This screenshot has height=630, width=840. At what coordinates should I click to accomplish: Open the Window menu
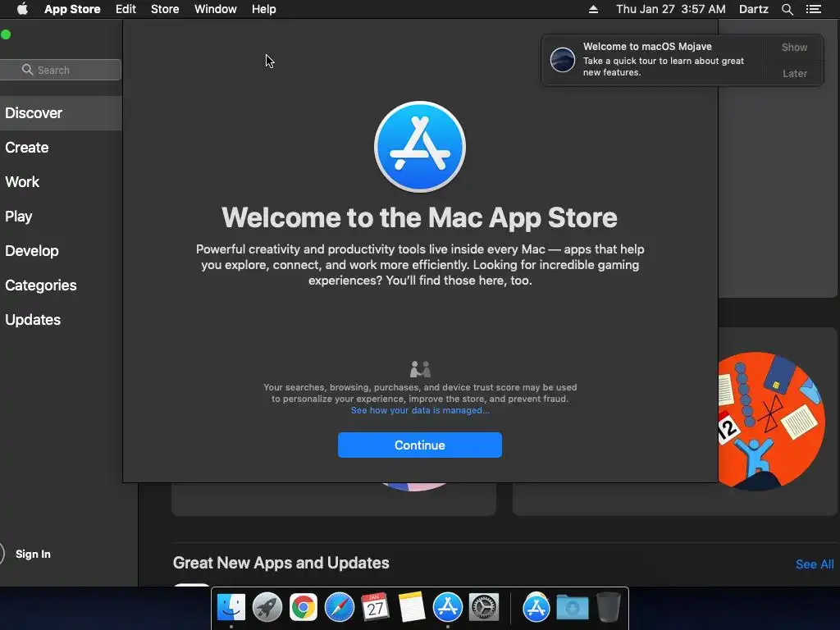(x=216, y=9)
